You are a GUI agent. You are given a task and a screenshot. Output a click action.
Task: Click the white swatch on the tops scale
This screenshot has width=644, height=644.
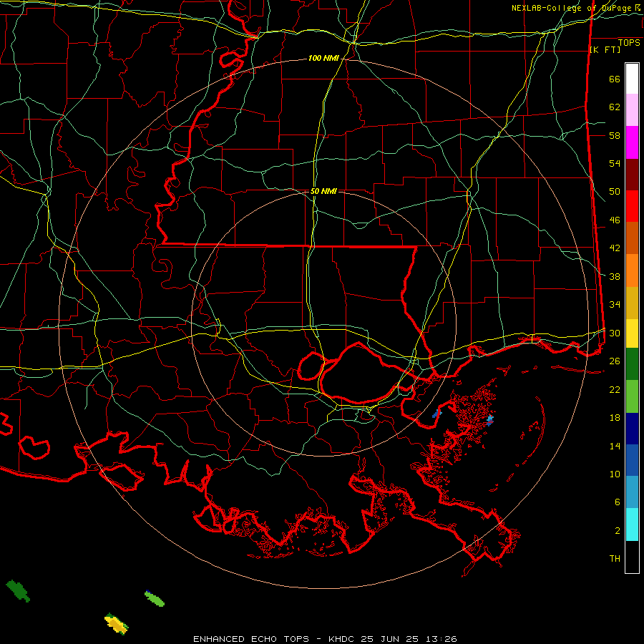(632, 79)
